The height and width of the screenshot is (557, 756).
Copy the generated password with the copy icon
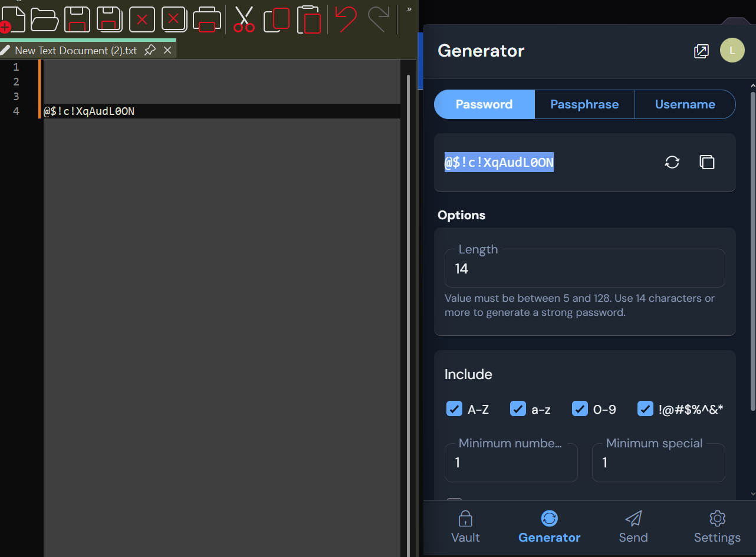tap(707, 162)
